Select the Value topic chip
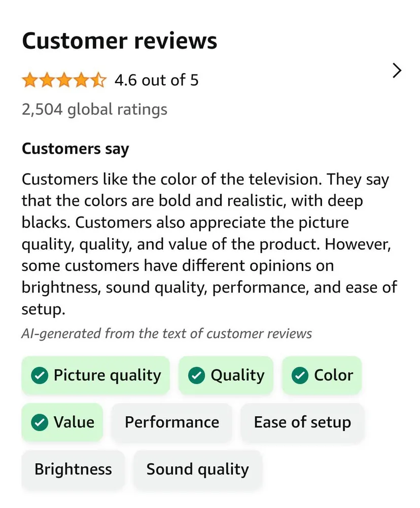Image resolution: width=420 pixels, height=508 pixels. pyautogui.click(x=62, y=422)
